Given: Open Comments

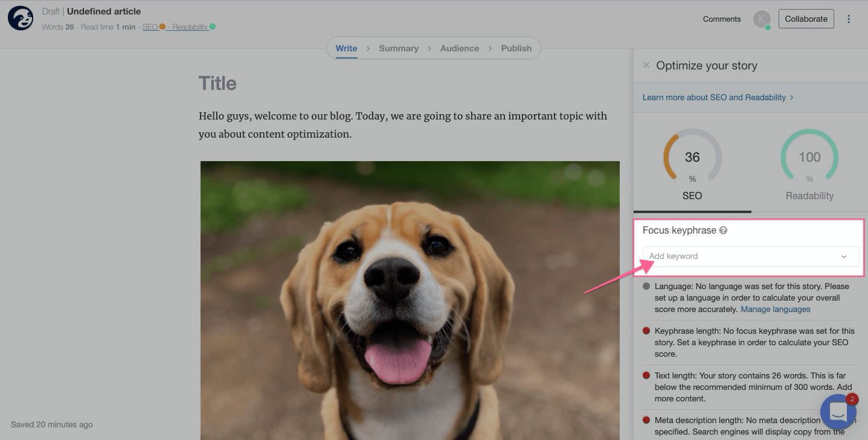Looking at the screenshot, I should (722, 19).
